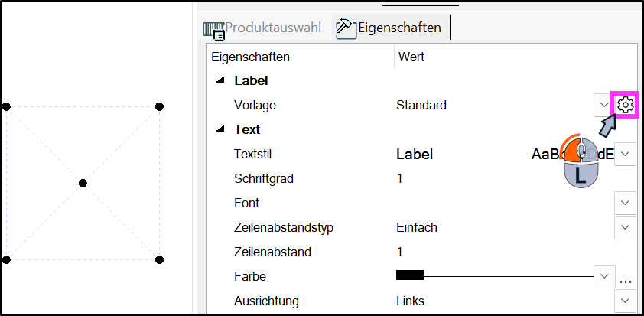Open the Farbe dropdown arrow
644x316 pixels.
(604, 275)
